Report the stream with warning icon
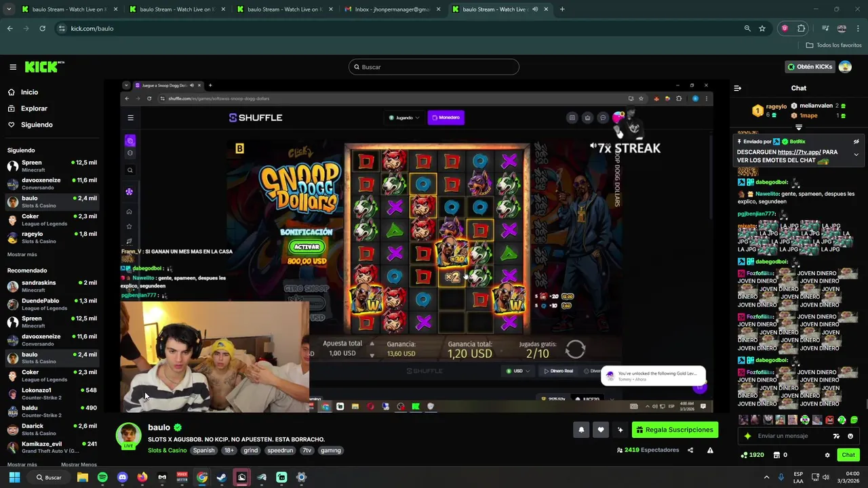This screenshot has height=488, width=868. click(710, 450)
